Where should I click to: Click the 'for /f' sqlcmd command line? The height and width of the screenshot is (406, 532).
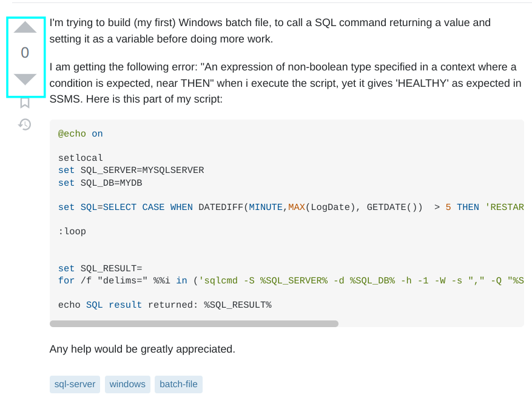pos(291,280)
